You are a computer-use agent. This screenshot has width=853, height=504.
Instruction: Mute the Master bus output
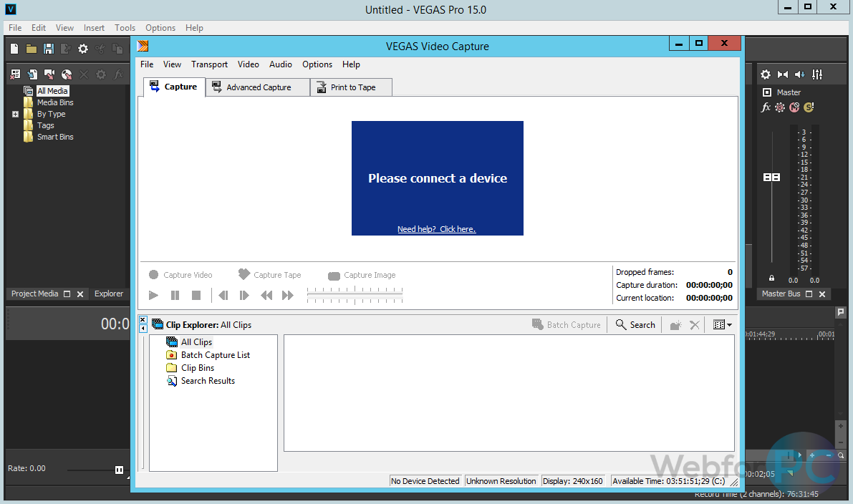click(x=794, y=107)
